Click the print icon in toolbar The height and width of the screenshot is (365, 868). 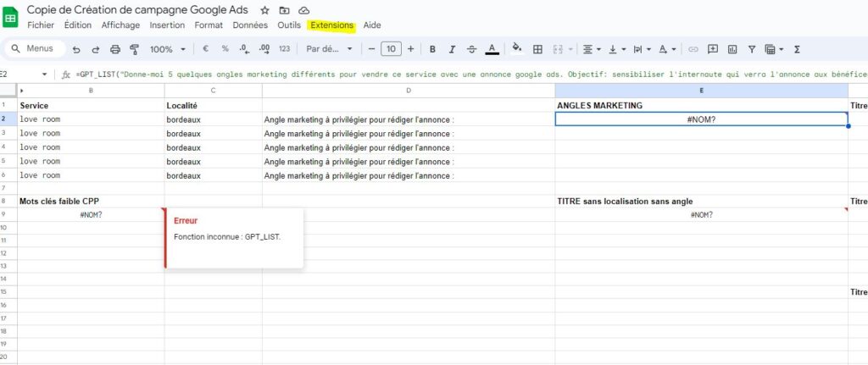click(115, 49)
